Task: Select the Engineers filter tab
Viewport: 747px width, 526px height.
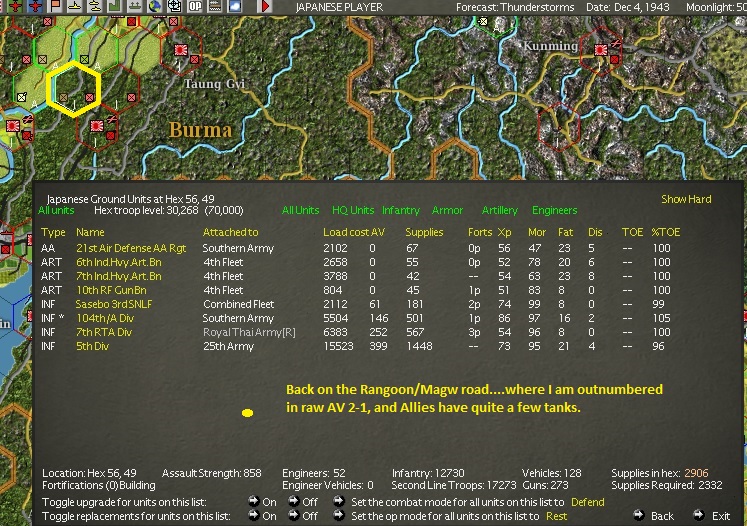Action: (555, 210)
